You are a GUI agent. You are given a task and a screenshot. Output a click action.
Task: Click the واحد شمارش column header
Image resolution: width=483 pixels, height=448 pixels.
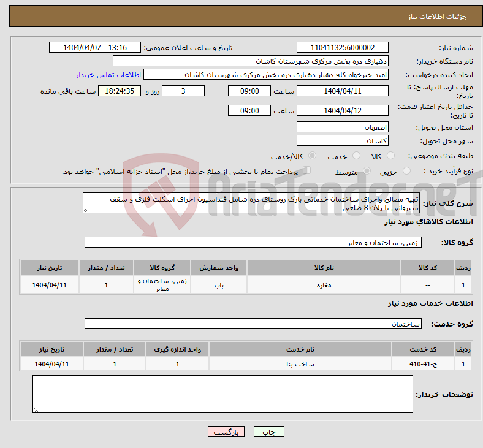[219, 268]
